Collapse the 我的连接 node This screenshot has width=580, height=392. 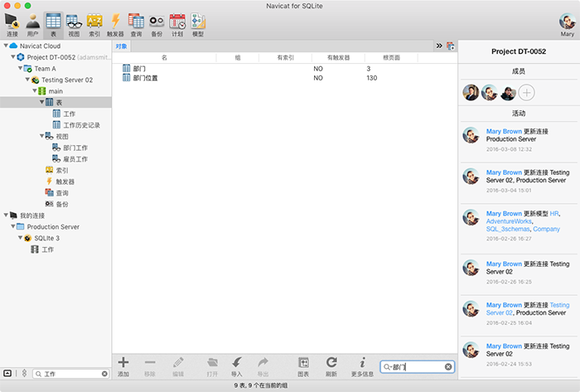click(6, 215)
